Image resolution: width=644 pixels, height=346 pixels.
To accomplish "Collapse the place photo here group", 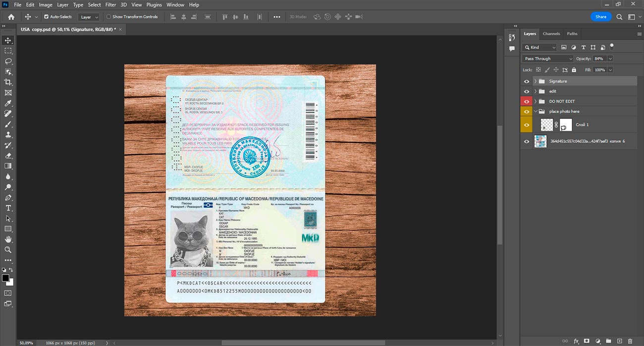I will click(536, 111).
